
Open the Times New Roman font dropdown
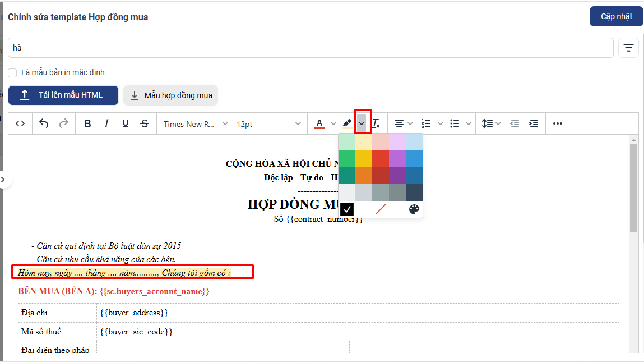pyautogui.click(x=196, y=124)
